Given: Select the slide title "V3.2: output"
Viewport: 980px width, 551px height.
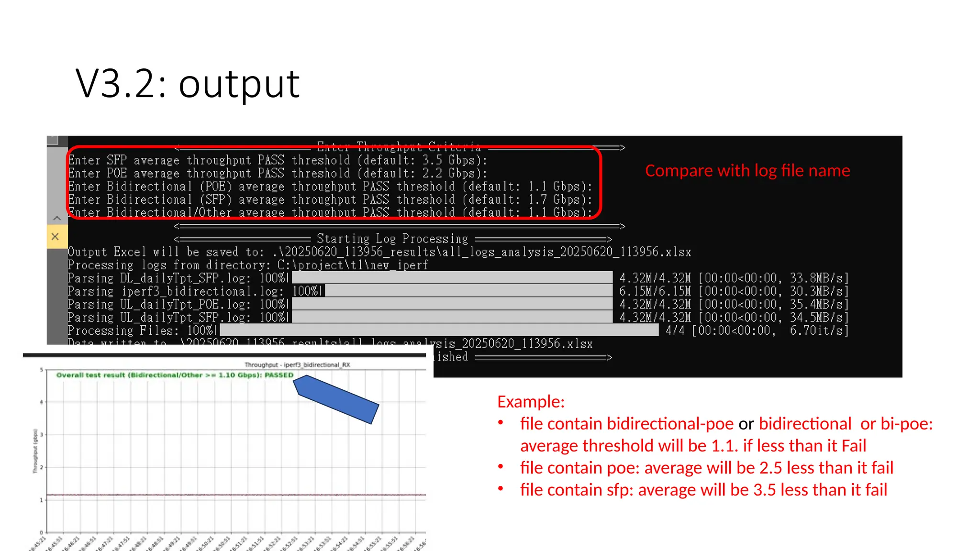Looking at the screenshot, I should tap(188, 84).
